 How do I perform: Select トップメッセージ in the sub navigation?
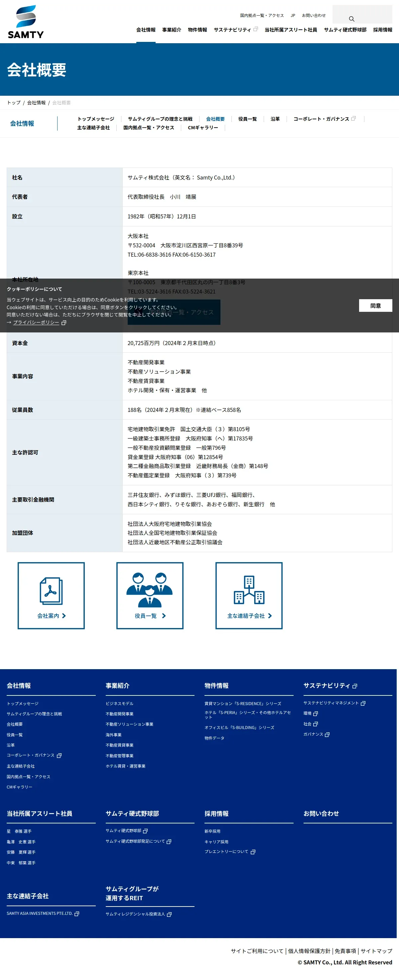tap(96, 119)
